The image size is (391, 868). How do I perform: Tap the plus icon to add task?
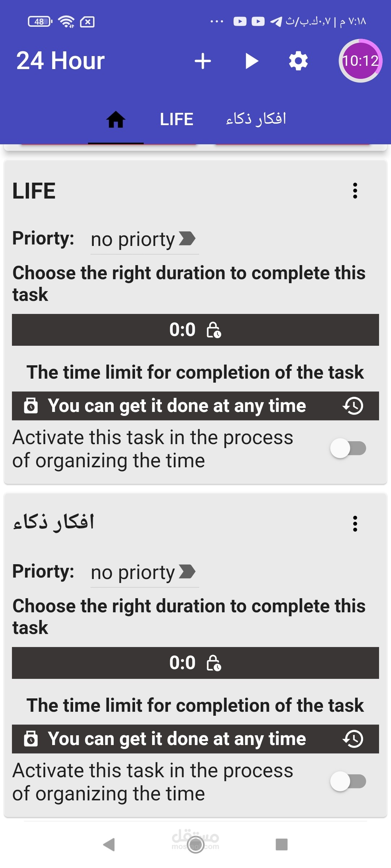(203, 61)
